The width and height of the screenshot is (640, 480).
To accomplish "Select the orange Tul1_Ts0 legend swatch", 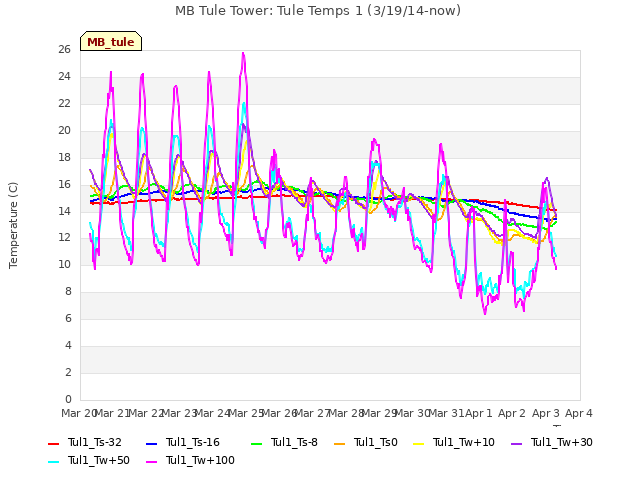I will (x=340, y=443).
